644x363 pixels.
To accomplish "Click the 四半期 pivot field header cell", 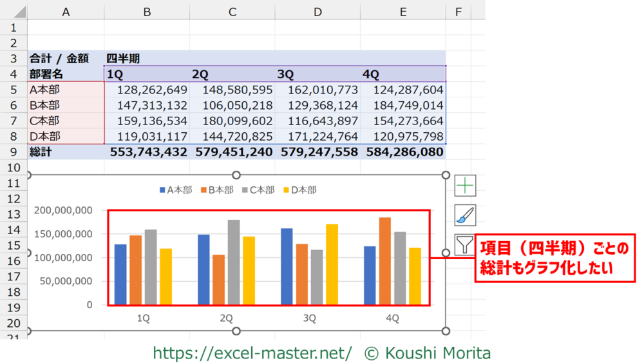I will pos(122,59).
